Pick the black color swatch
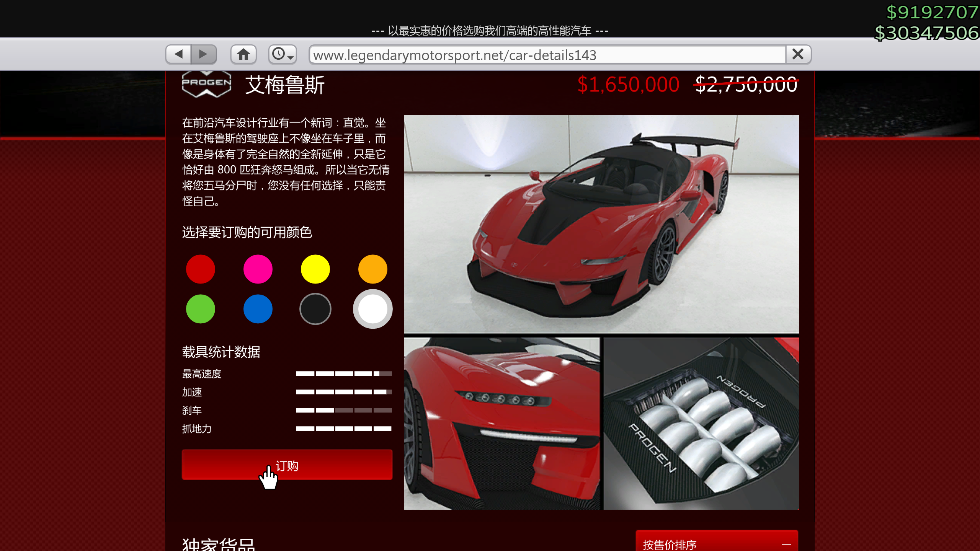The height and width of the screenshot is (551, 980). click(x=315, y=309)
